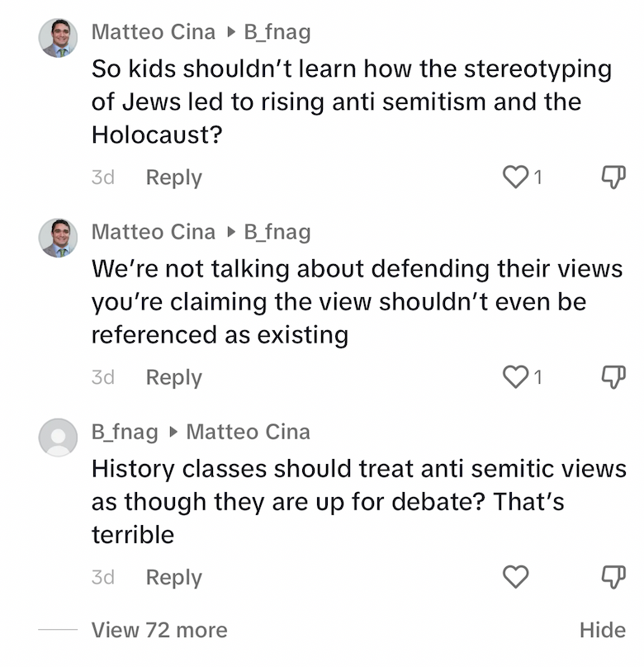Reply to the Holocaust stereotyping comment
644x667 pixels.
(173, 177)
